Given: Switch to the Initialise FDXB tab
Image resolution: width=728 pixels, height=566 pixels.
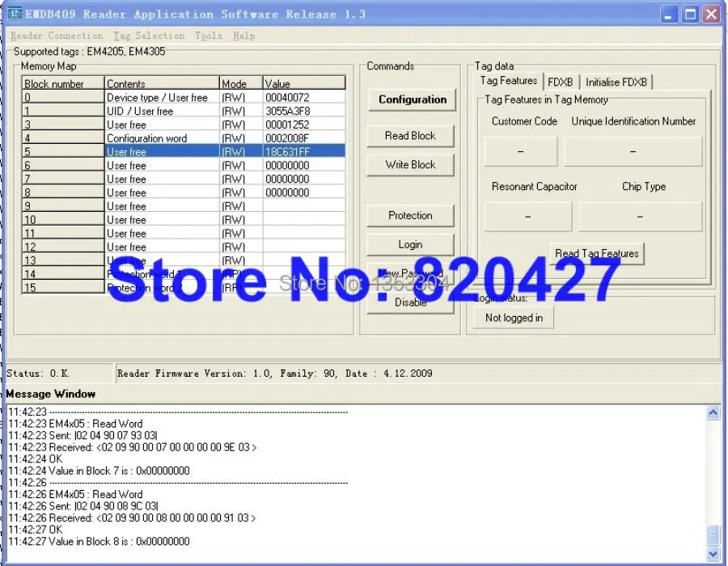Looking at the screenshot, I should pyautogui.click(x=618, y=81).
